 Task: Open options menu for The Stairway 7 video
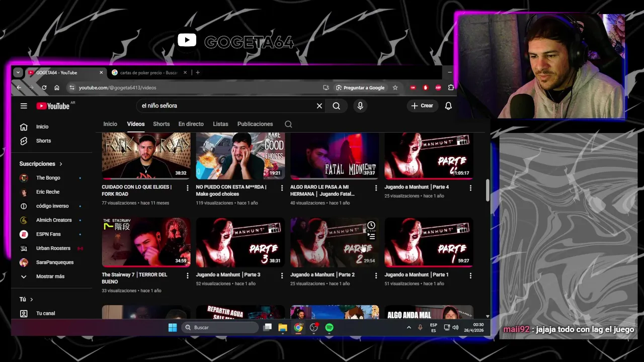(x=188, y=276)
